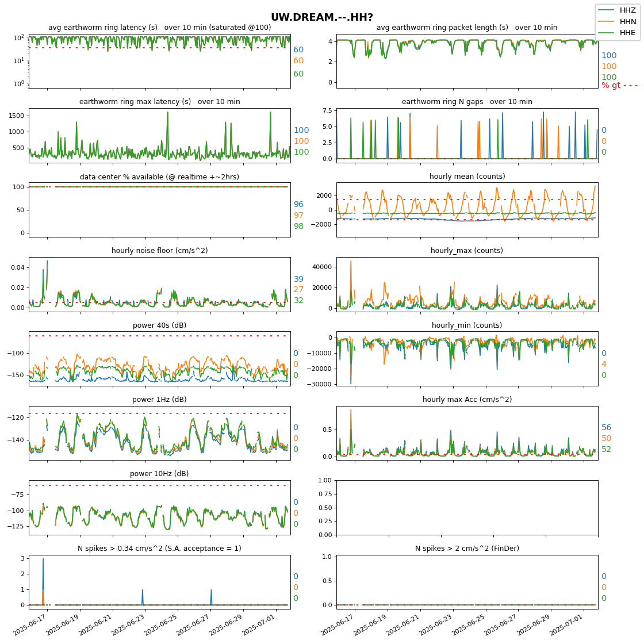The image size is (644, 644).
Task: Click the orange 4 value beside hourly_min plot
Action: 604,365
